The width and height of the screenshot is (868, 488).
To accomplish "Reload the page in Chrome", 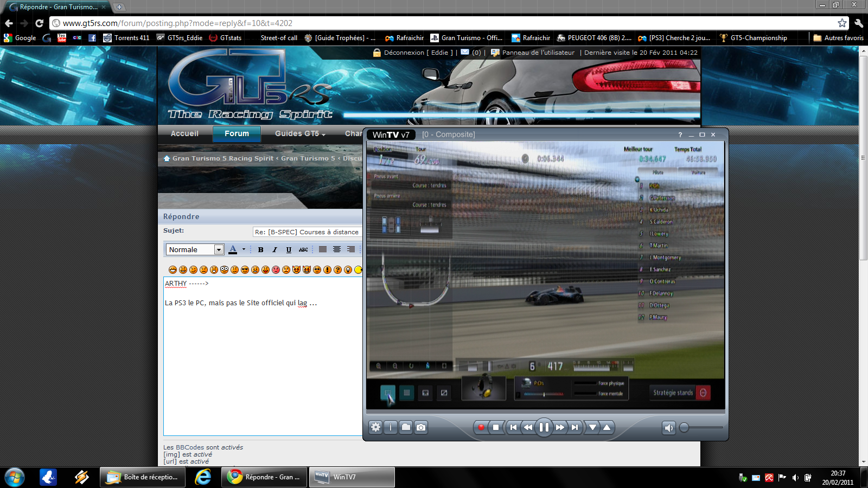I will tap(39, 23).
